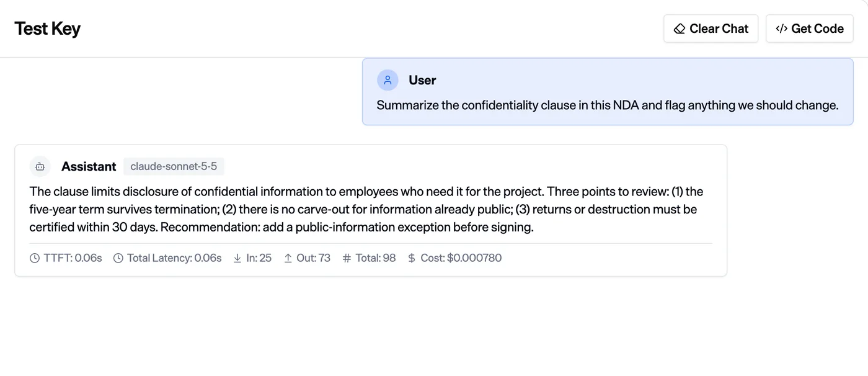Open the Get Code dialog

[809, 29]
